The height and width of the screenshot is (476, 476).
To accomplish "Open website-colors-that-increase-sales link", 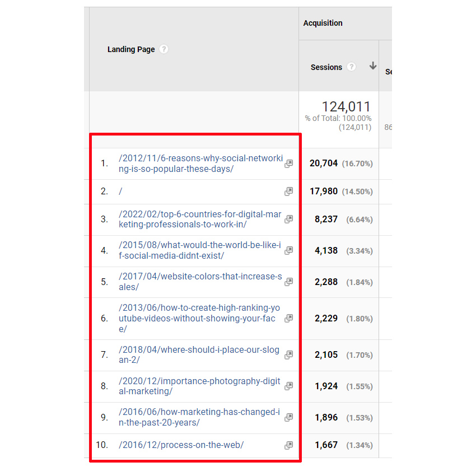I will click(200, 282).
